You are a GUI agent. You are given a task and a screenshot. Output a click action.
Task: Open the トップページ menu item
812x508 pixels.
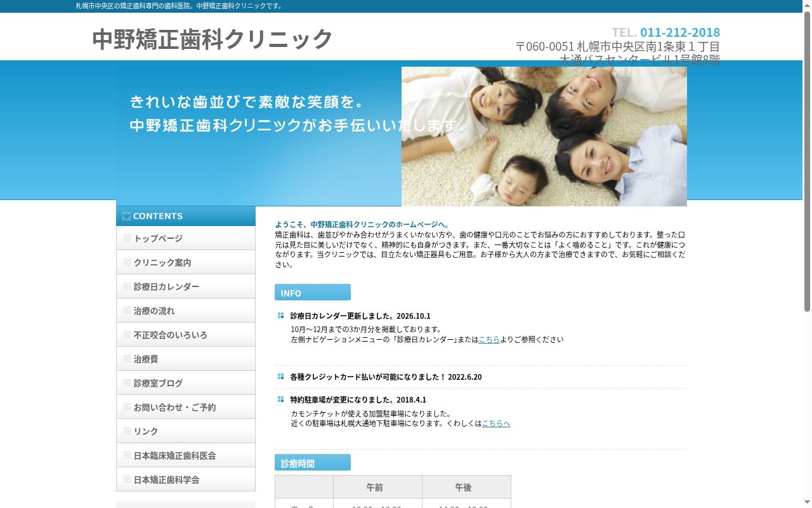click(x=185, y=238)
